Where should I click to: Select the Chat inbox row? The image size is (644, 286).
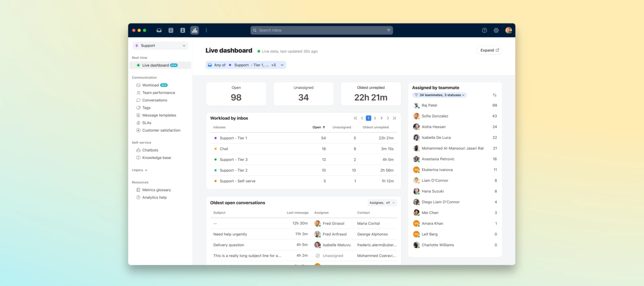pos(304,149)
